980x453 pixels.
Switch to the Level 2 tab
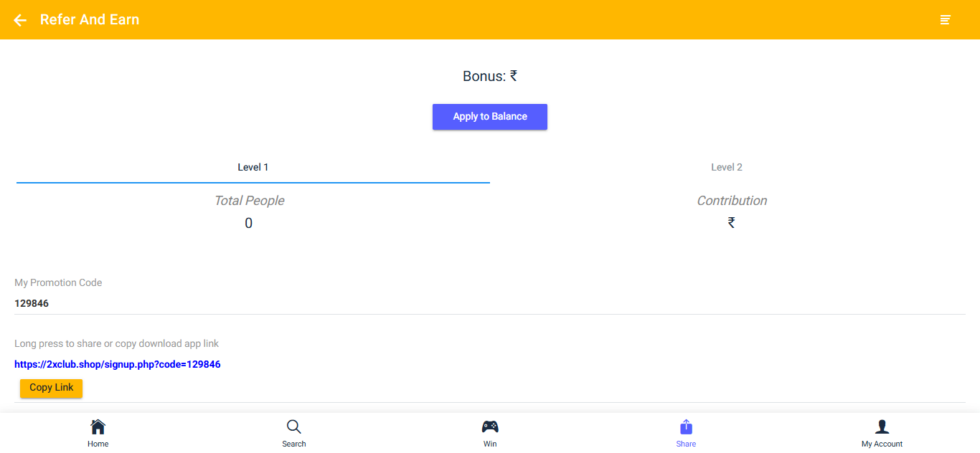[x=727, y=167]
